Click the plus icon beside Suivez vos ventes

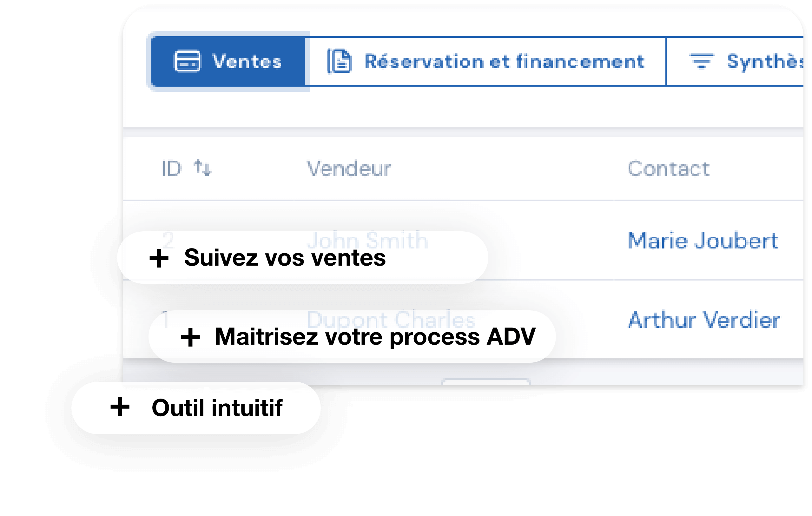tap(160, 258)
